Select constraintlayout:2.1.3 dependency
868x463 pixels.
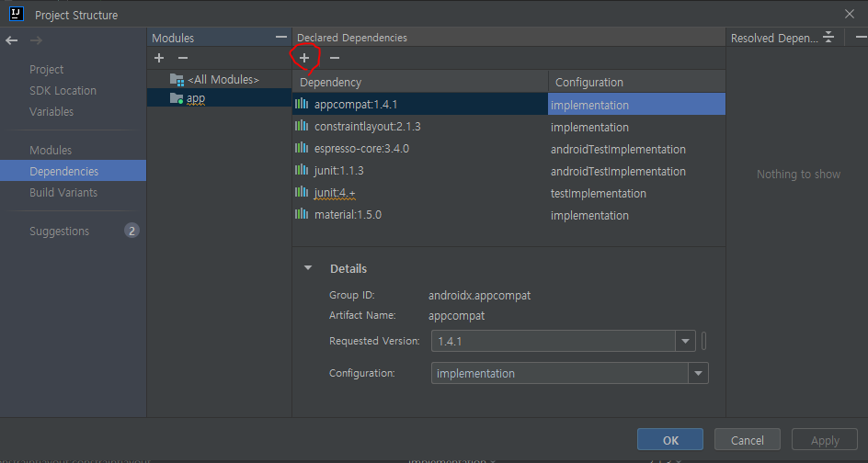point(420,126)
